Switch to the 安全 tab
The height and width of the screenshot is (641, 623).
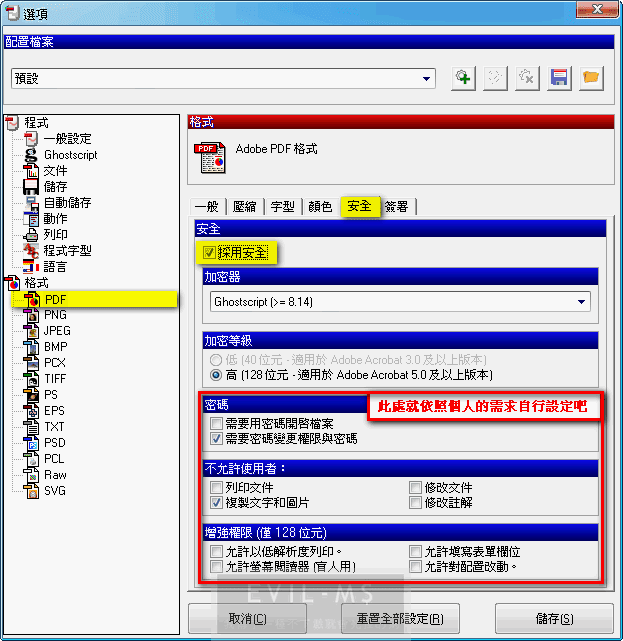tap(360, 206)
